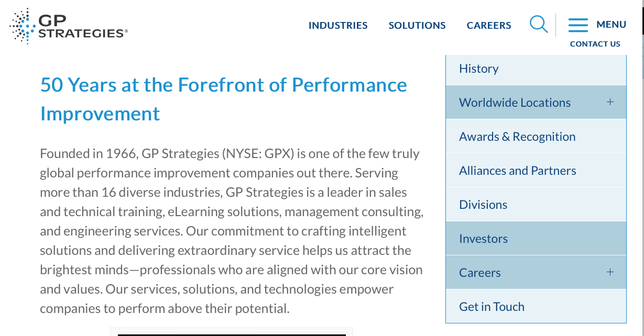
Task: Choose Get in Touch sidebar link
Action: click(x=492, y=307)
